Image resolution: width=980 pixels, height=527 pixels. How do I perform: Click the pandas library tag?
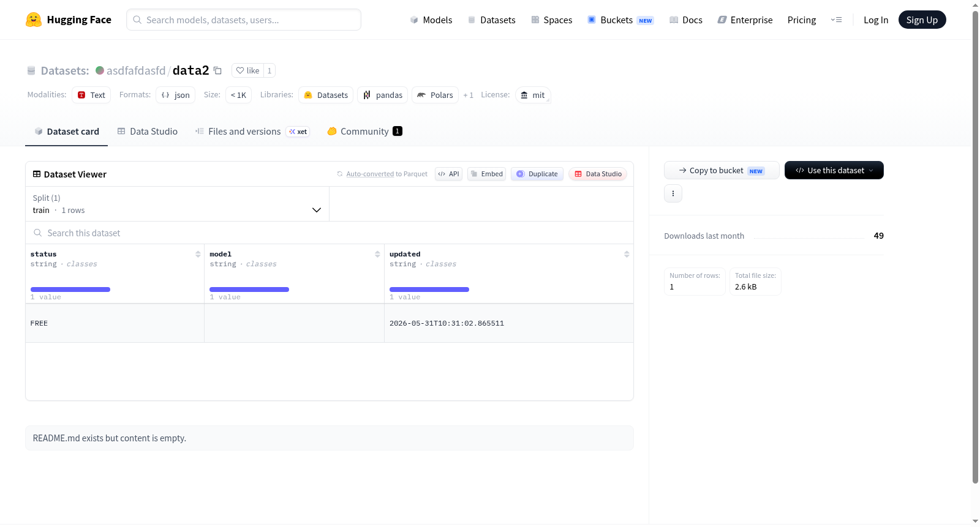pyautogui.click(x=383, y=95)
